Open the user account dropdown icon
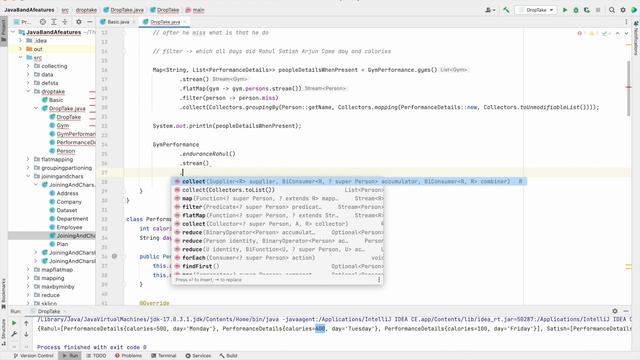Viewport: 640px width, 360px height. pos(490,10)
